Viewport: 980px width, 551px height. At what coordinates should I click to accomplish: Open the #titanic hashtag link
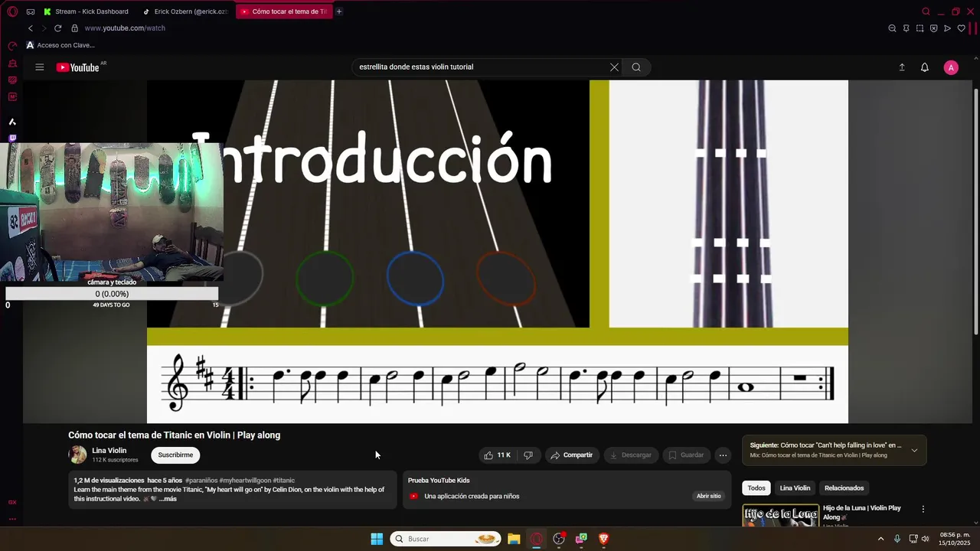click(x=283, y=481)
